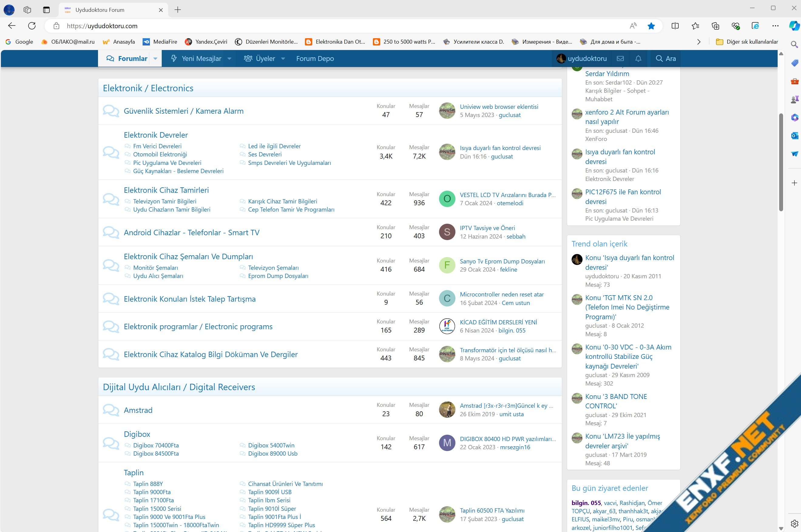Open Yandex.Çeviri bookmark
801x532 pixels.
coord(206,42)
